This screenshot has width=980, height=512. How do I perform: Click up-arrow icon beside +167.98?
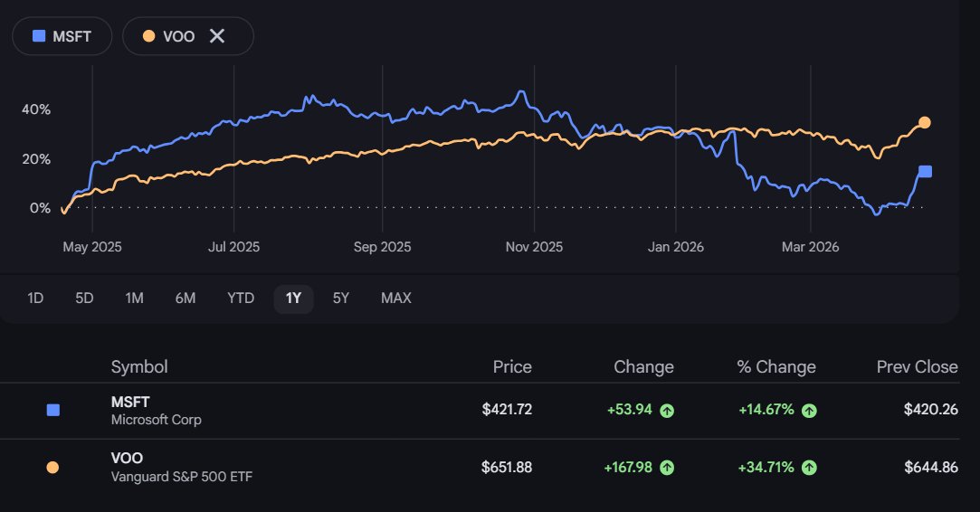668,468
